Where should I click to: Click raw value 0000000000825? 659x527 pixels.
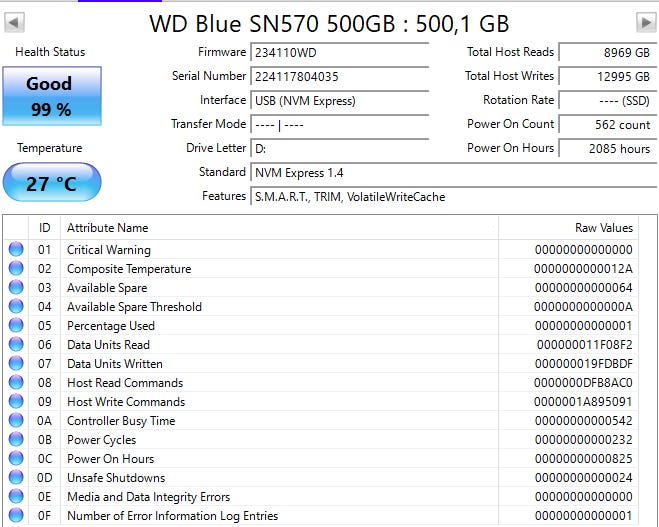584,459
